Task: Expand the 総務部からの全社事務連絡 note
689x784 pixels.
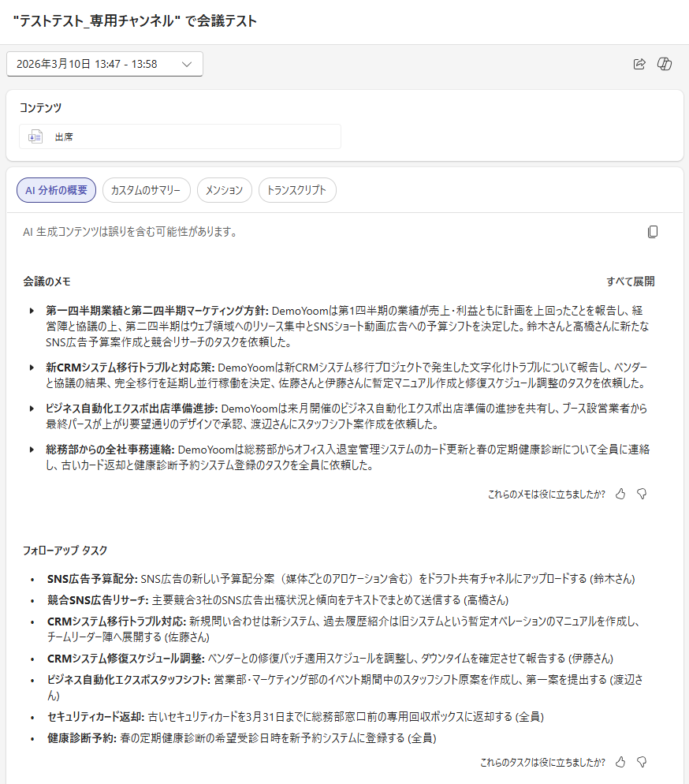Action: pos(32,450)
